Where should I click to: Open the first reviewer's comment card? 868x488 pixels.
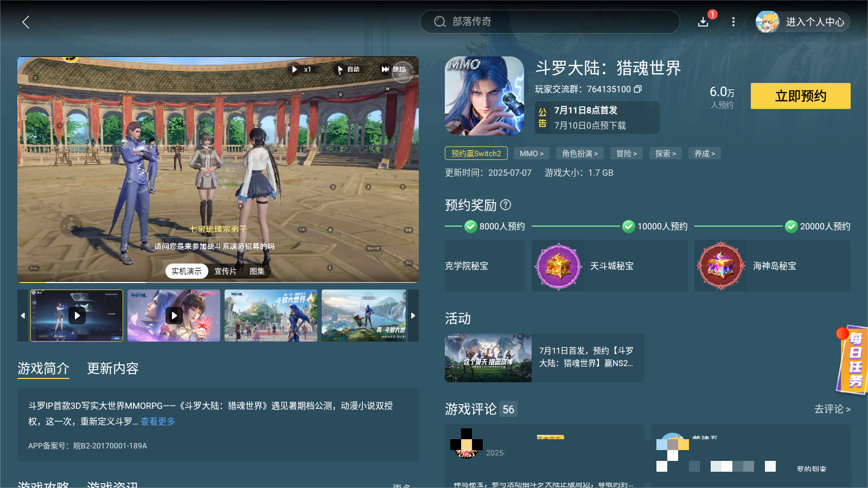pyautogui.click(x=545, y=455)
